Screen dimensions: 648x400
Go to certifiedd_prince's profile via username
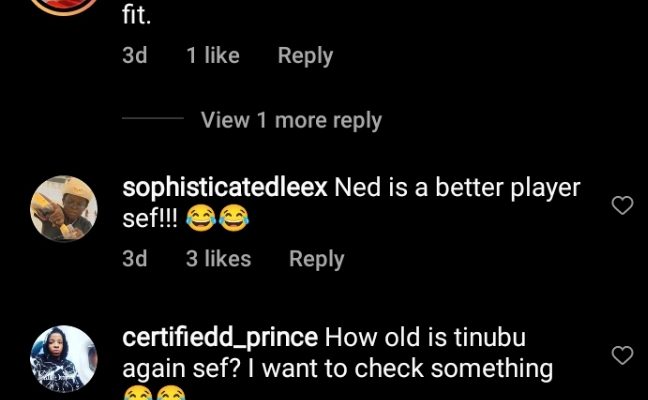click(220, 337)
